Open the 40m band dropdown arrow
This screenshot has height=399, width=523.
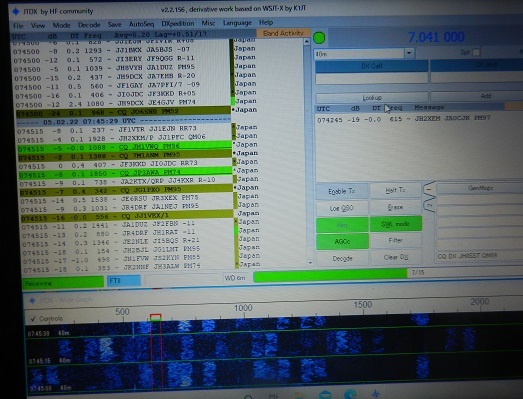coord(409,53)
